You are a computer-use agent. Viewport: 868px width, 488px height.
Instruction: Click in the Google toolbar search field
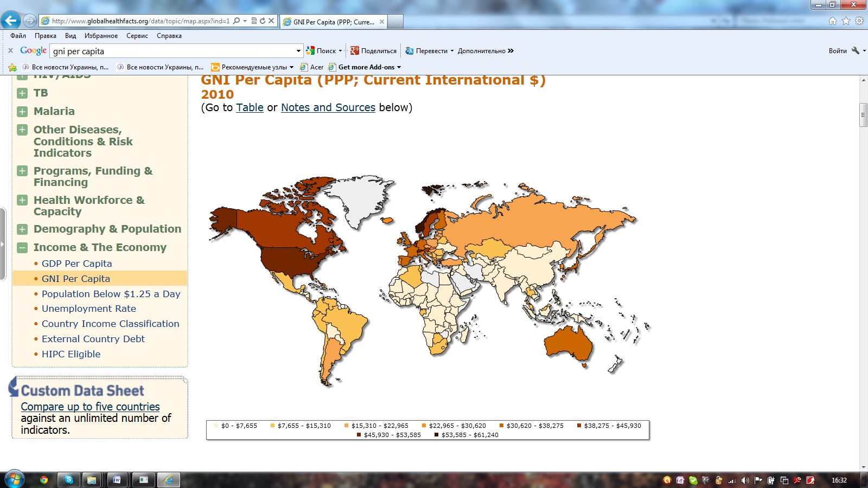[174, 51]
